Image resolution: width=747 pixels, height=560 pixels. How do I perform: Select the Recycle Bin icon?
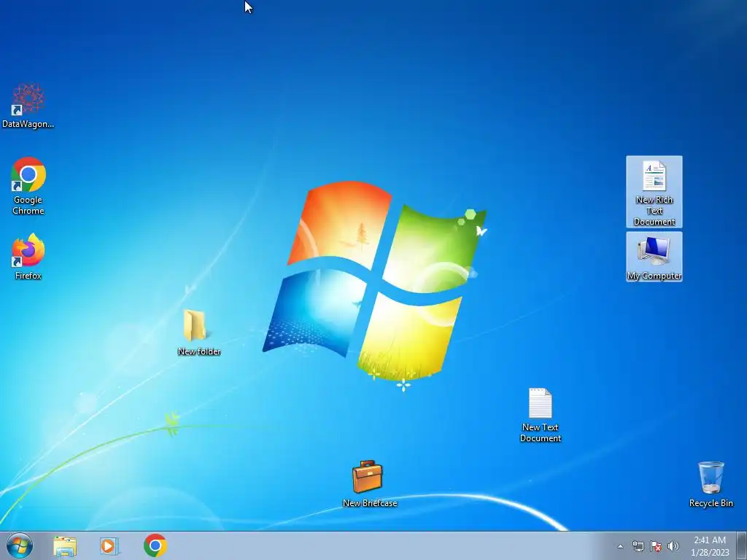(711, 477)
